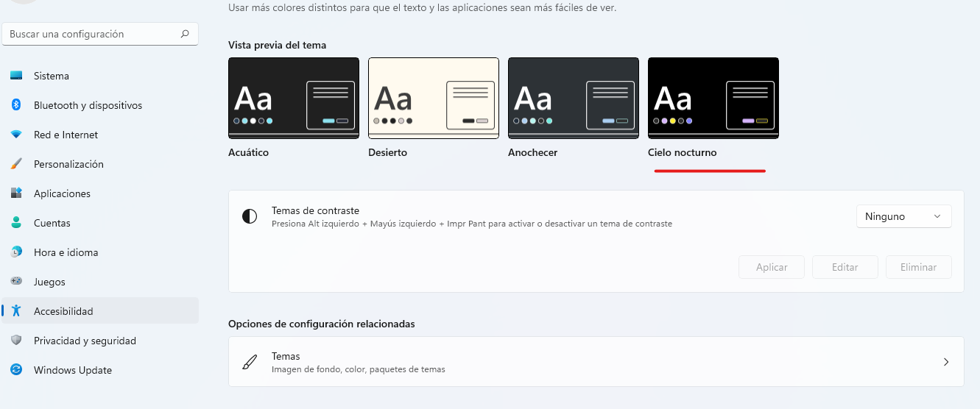The image size is (980, 409).
Task: Click the Desierto label text
Action: point(387,152)
